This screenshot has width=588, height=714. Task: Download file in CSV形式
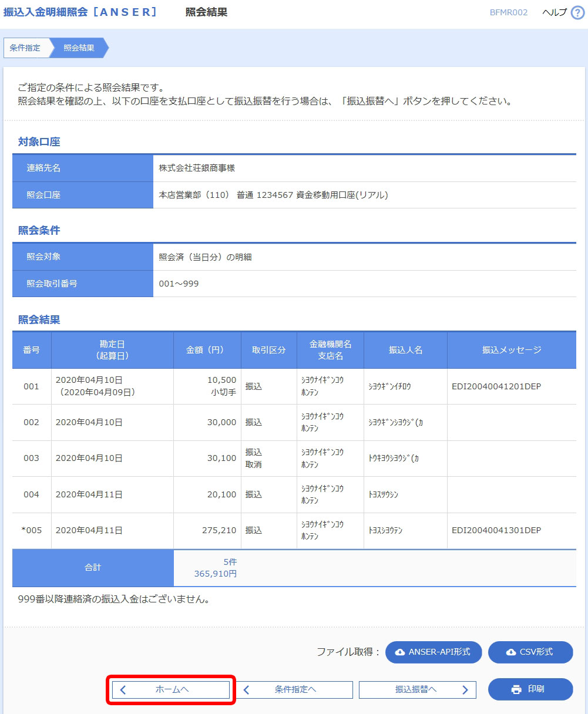coord(530,652)
